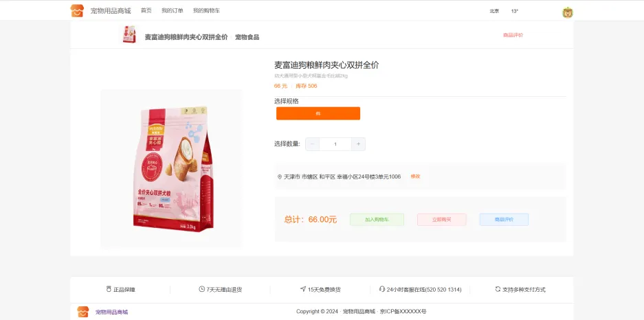
Task: Click the red 立即购买 button
Action: click(442, 220)
